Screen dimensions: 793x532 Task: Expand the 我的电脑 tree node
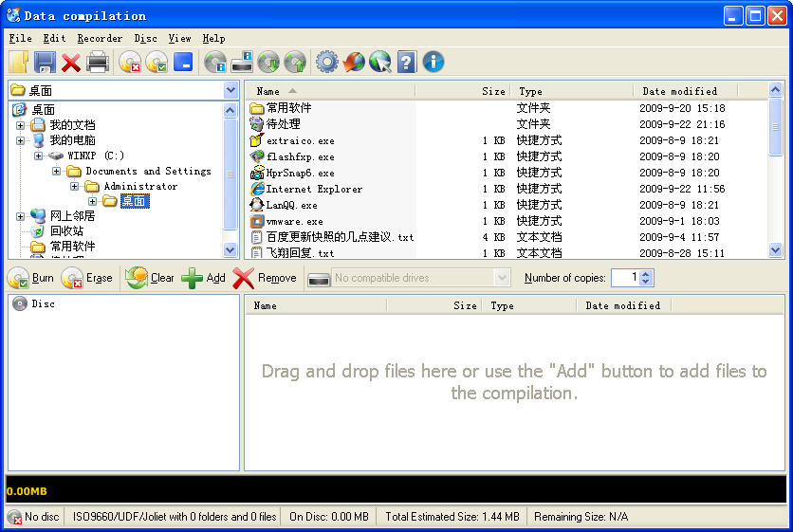pos(20,140)
